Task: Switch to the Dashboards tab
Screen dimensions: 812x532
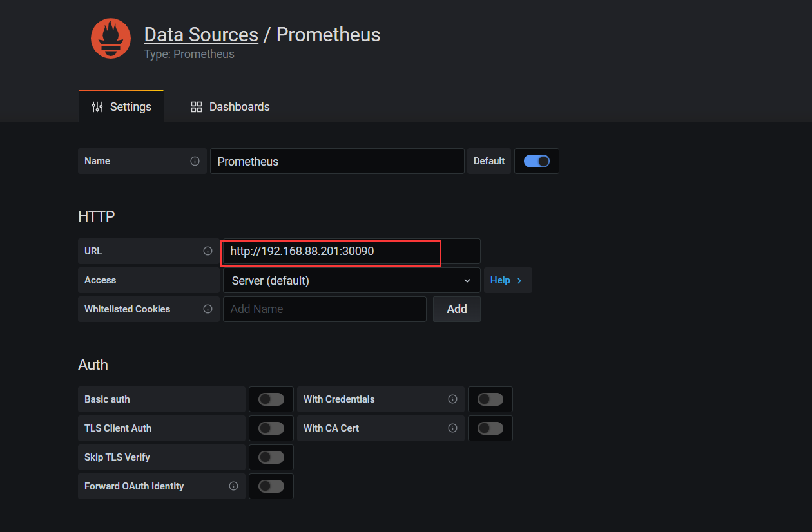Action: (x=230, y=107)
